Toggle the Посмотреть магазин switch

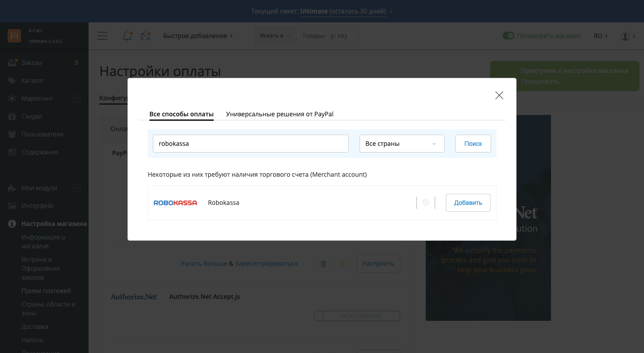tap(508, 36)
